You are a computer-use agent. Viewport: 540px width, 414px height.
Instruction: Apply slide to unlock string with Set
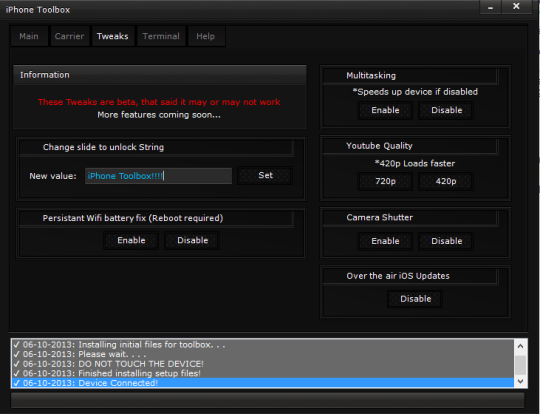(265, 175)
